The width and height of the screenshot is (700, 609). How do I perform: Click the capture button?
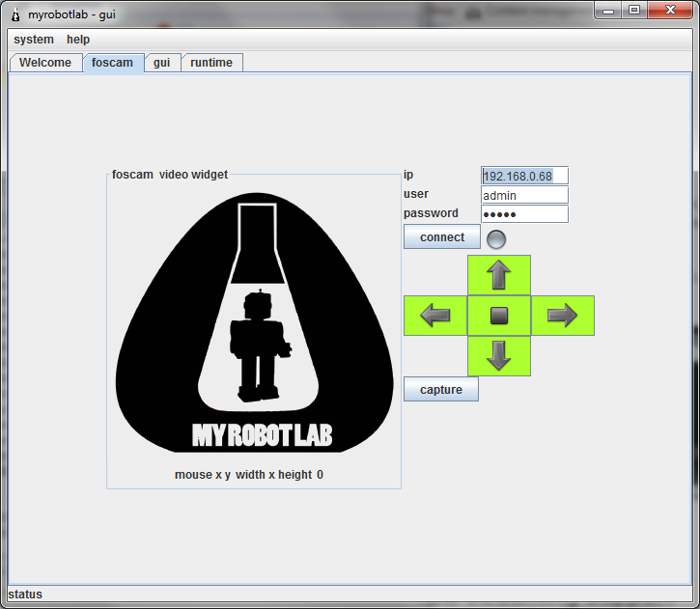pos(441,390)
